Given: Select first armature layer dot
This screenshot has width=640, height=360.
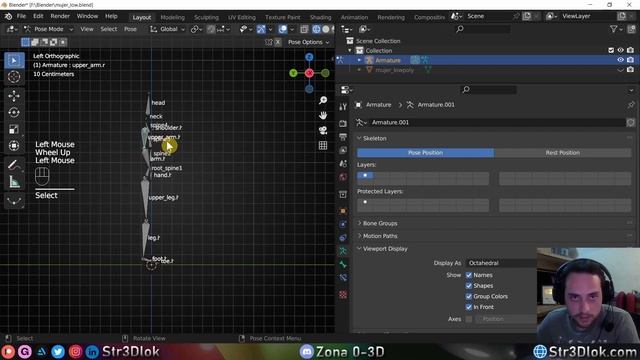Looking at the screenshot, I should (365, 176).
